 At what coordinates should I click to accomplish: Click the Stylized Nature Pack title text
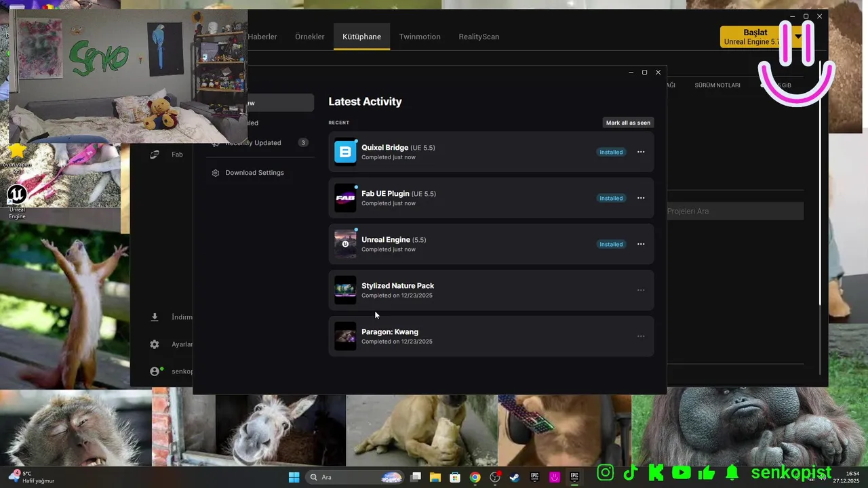pyautogui.click(x=397, y=286)
